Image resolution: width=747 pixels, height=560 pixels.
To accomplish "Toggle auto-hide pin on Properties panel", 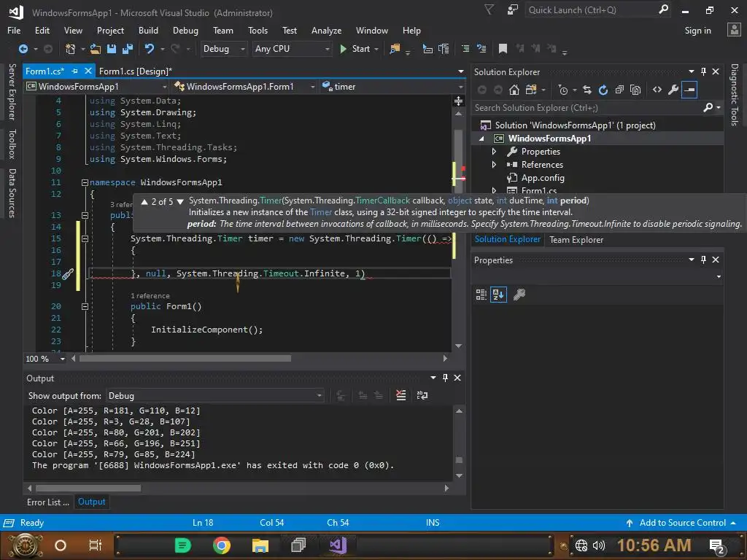I will point(703,260).
